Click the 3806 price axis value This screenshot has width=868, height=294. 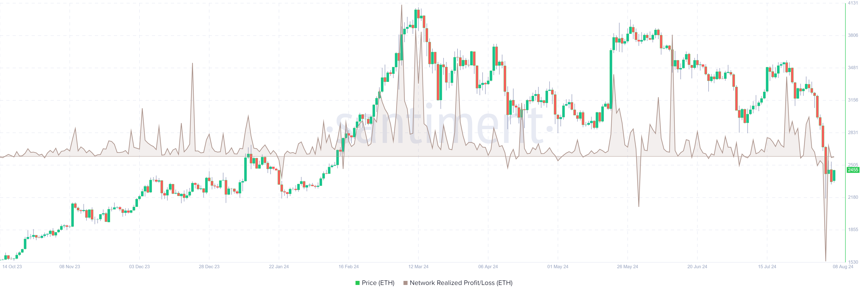pos(853,36)
